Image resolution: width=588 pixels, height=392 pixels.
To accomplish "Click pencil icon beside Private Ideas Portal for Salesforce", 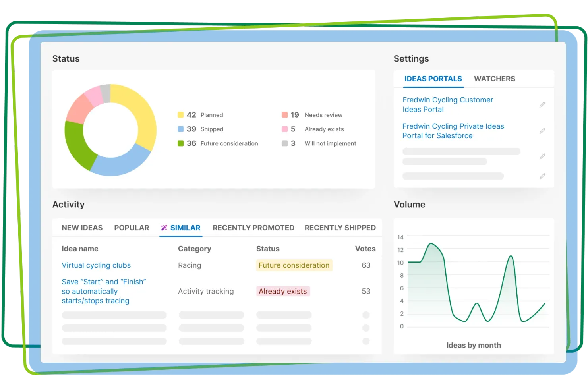I will pyautogui.click(x=542, y=131).
